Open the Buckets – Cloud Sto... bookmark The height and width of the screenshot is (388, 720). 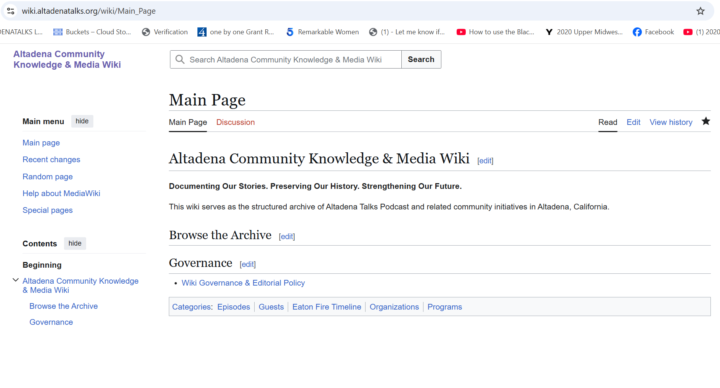(92, 32)
